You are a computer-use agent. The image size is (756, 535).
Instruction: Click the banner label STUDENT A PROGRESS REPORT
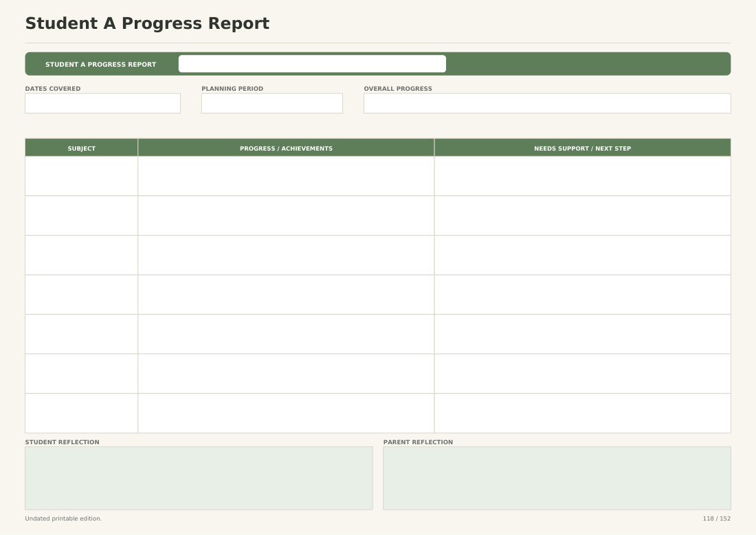click(101, 64)
